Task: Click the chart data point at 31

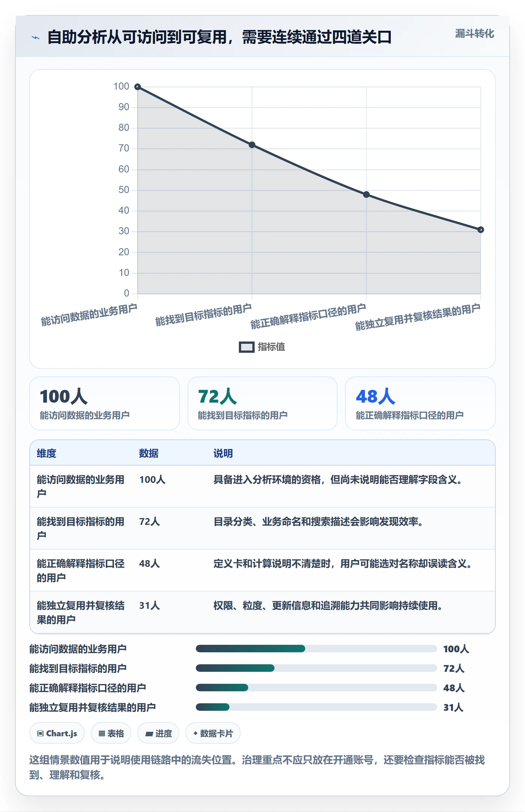Action: 481,230
